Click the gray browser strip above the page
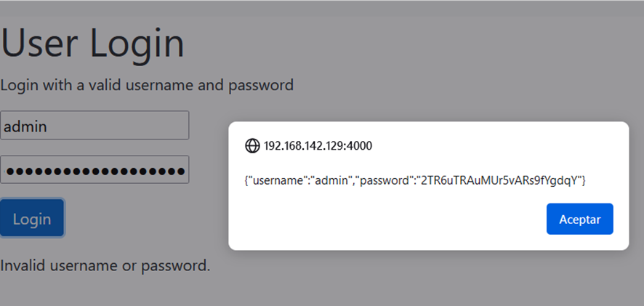Screen dimensions: 644x306 click(322, 8)
